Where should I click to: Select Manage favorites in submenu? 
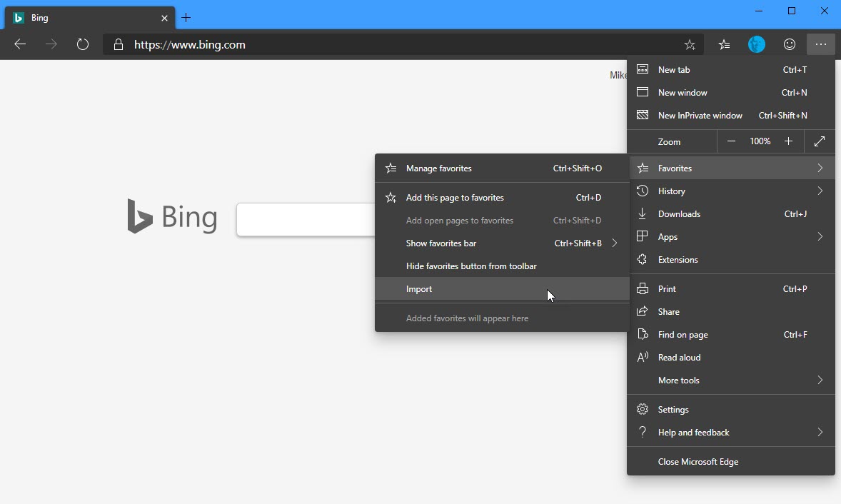pyautogui.click(x=501, y=168)
